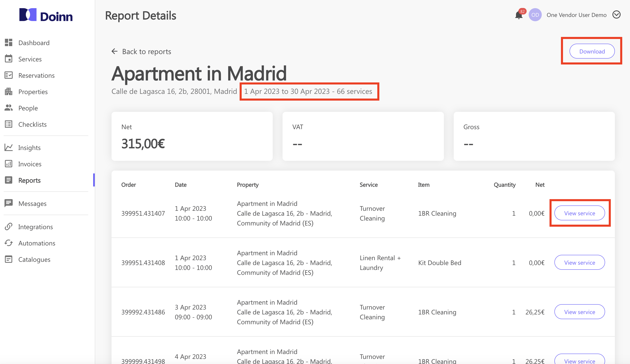The image size is (630, 364).
Task: Navigate to Properties menu item
Action: pyautogui.click(x=33, y=92)
